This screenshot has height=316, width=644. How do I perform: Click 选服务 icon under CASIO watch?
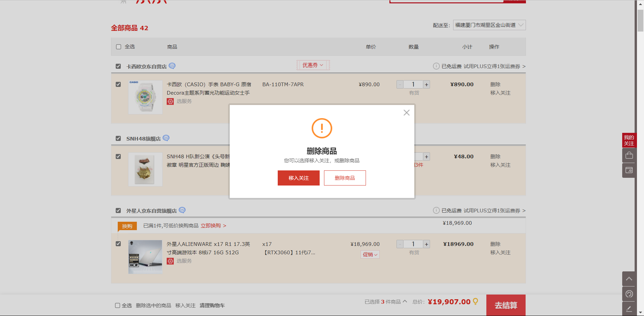(170, 101)
